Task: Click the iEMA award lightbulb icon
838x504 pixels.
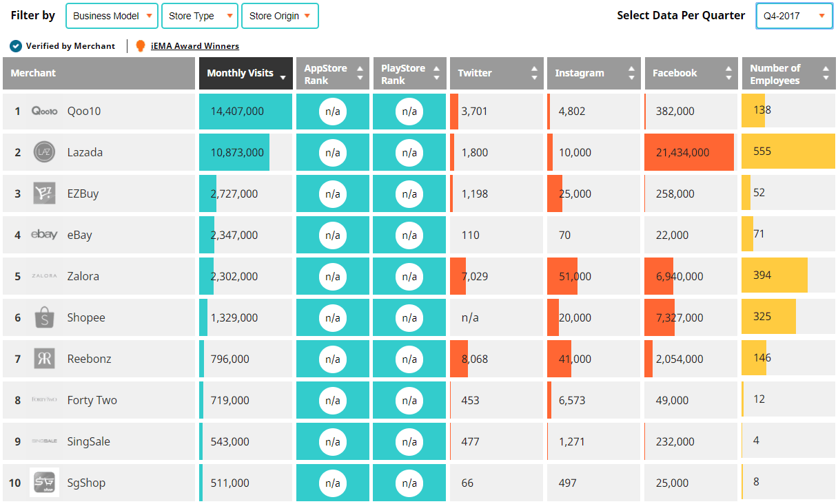Action: tap(141, 46)
